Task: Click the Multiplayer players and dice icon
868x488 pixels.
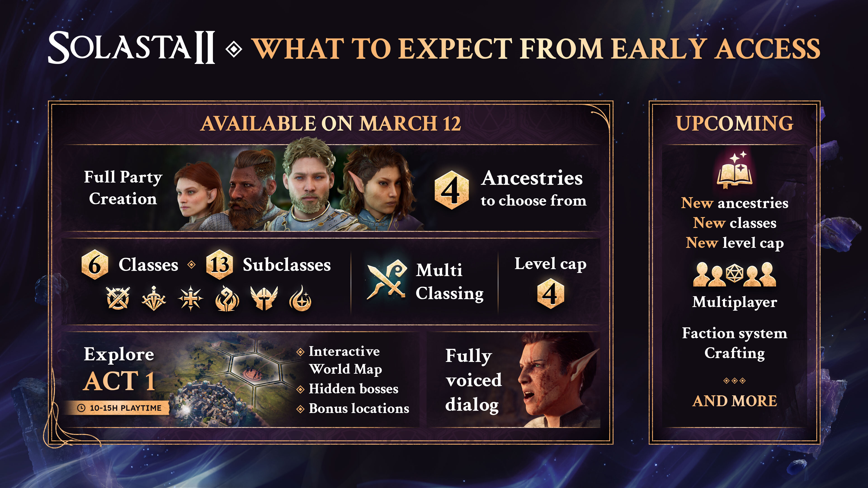Action: pyautogui.click(x=735, y=274)
